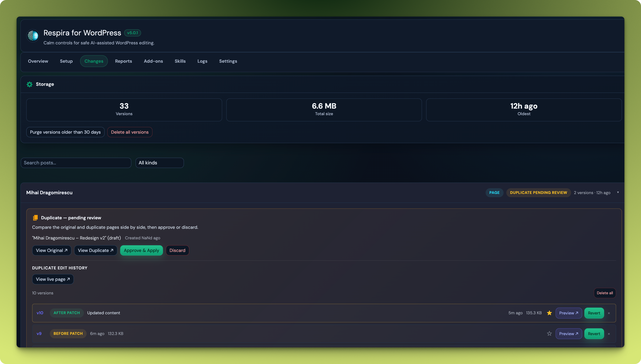Click the orange duplicate pages icon
The image size is (641, 364).
35,218
